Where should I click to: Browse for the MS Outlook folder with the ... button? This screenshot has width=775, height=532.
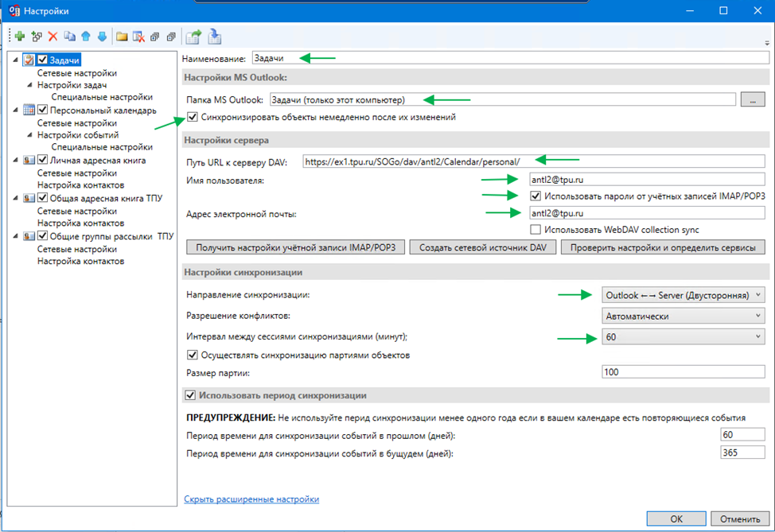tap(752, 99)
